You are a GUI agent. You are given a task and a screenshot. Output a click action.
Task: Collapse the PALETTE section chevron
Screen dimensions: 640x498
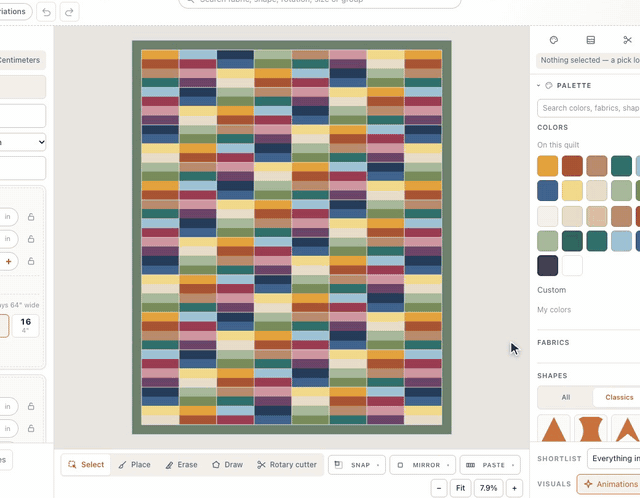coord(539,85)
